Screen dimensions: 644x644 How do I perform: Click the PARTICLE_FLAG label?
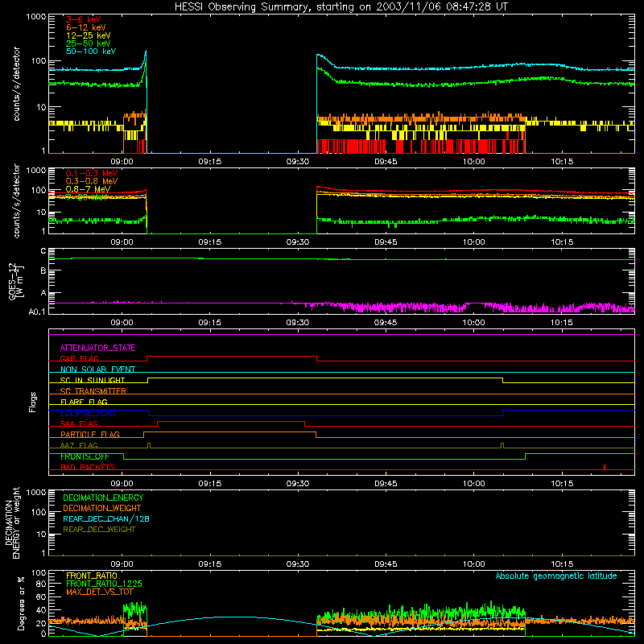90,434
